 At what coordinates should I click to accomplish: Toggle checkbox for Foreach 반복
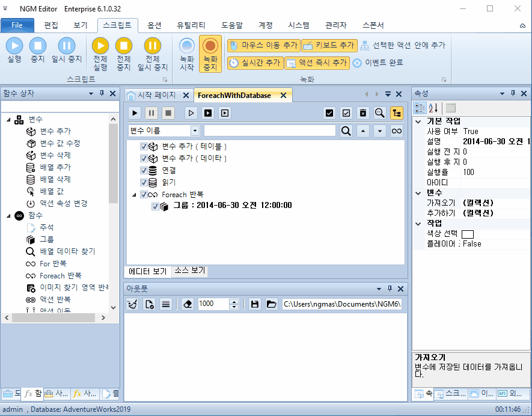tap(144, 194)
